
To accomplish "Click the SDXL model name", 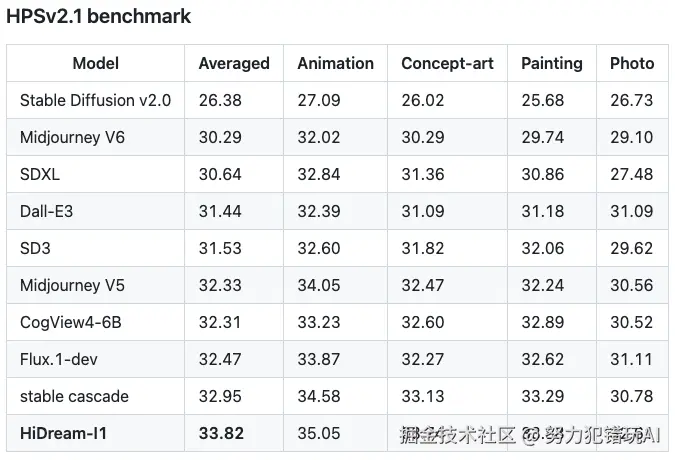I will 40,174.
